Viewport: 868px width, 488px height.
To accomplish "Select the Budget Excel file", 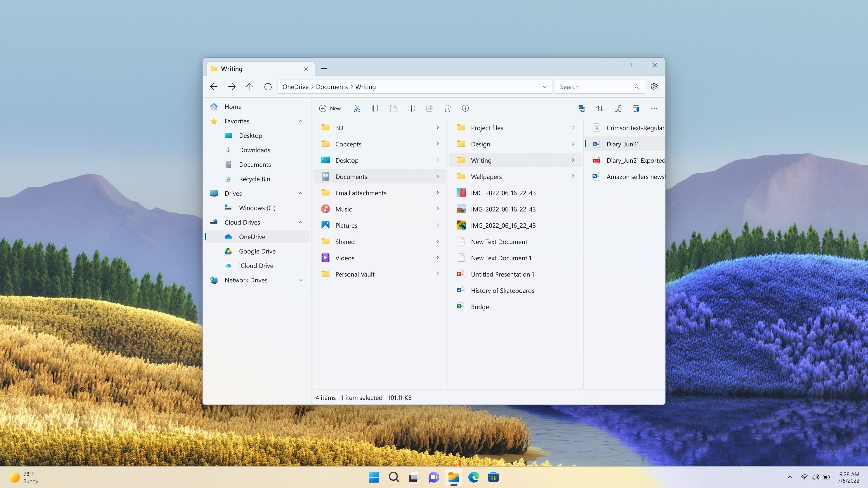I will coord(481,306).
